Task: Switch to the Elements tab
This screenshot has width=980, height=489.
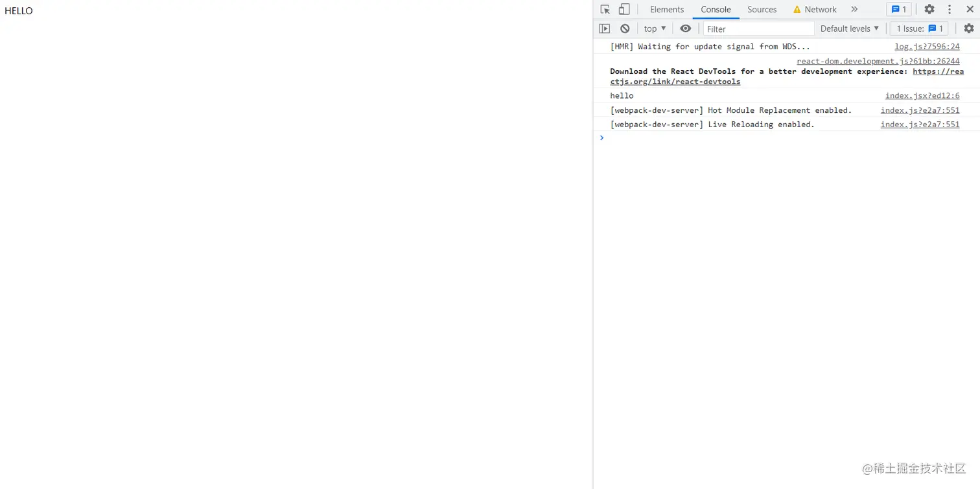Action: 667,9
